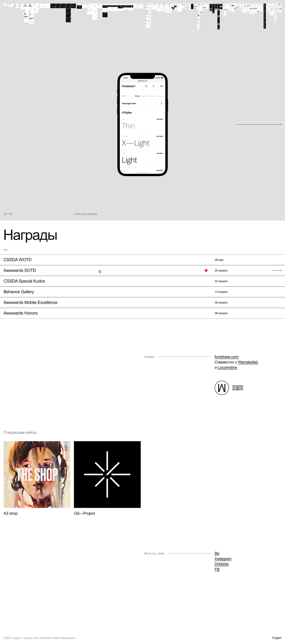Screen dimensions: 285x644
Task: Open the GS—Project case thumbnail
Action: tap(107, 475)
